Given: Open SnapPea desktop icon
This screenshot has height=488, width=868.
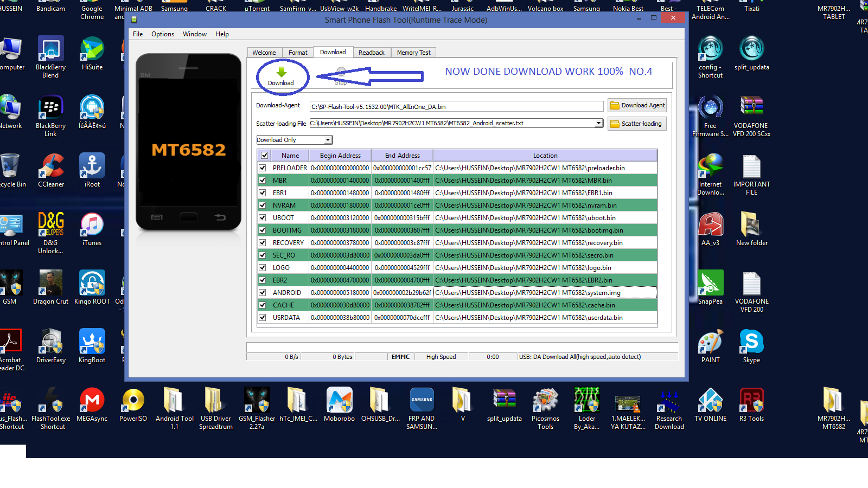Looking at the screenshot, I should click(710, 287).
